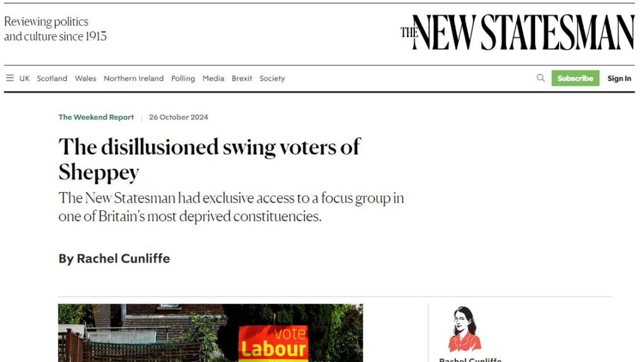Image resolution: width=644 pixels, height=362 pixels.
Task: Open the Vote Labour article image
Action: click(x=210, y=332)
